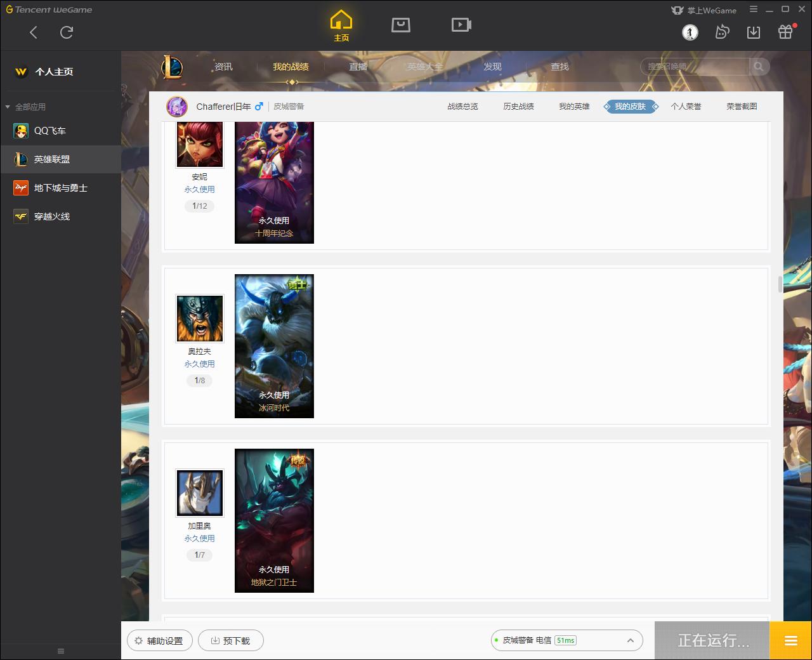812x660 pixels.
Task: Open the store shop icon
Action: (401, 25)
